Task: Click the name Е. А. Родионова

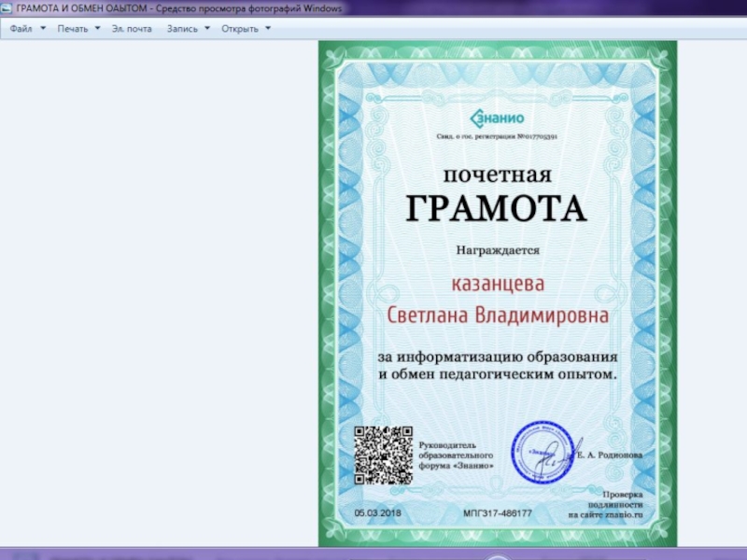Action: tap(610, 455)
